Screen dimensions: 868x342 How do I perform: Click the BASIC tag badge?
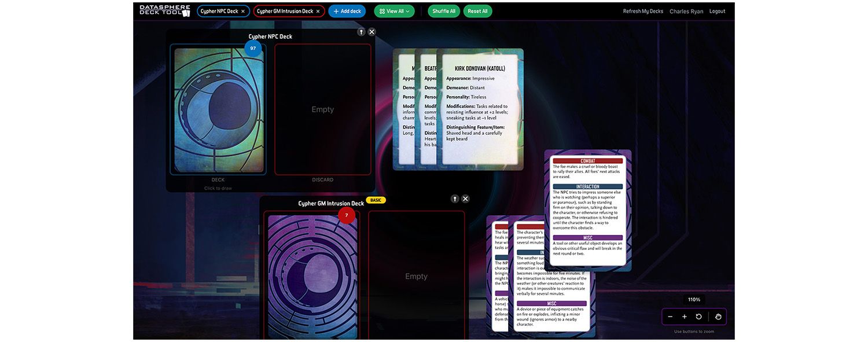coord(376,200)
